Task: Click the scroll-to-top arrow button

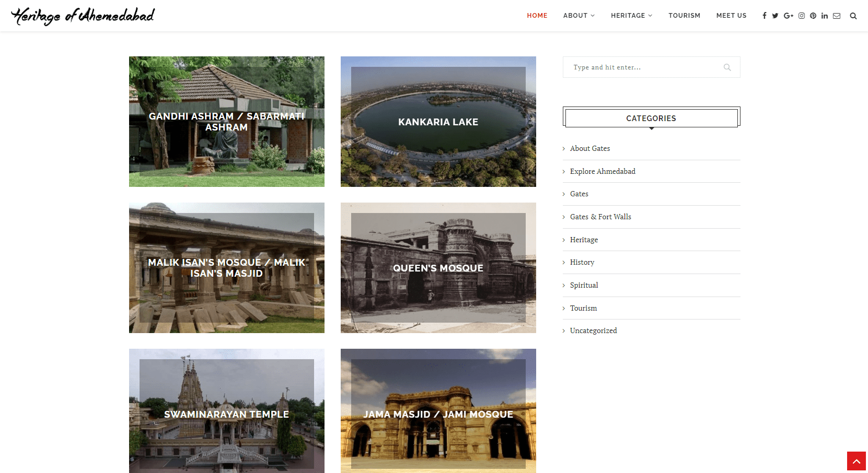Action: click(x=856, y=461)
